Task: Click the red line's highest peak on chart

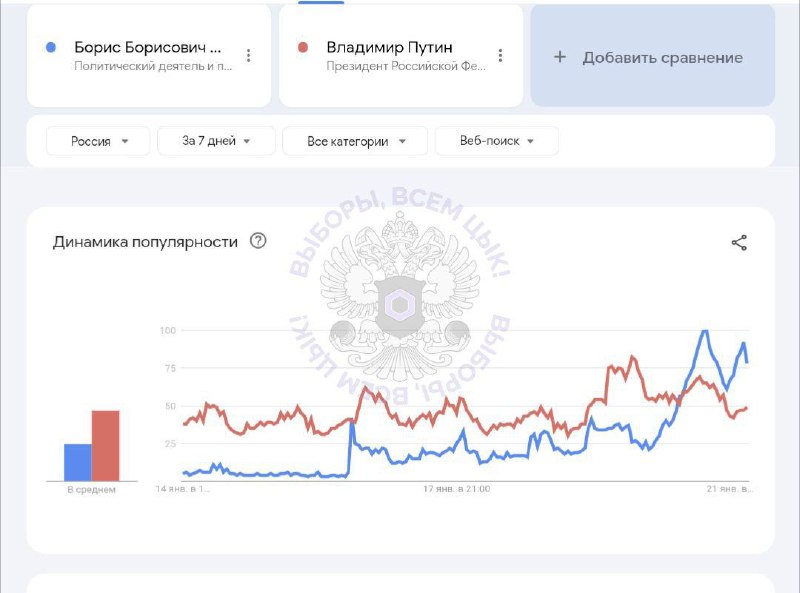Action: (633, 357)
